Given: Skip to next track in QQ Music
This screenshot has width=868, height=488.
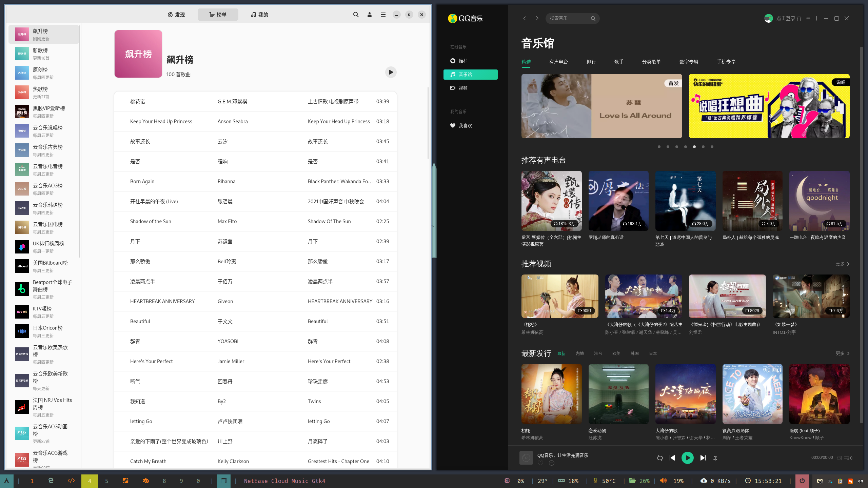Looking at the screenshot, I should (703, 458).
